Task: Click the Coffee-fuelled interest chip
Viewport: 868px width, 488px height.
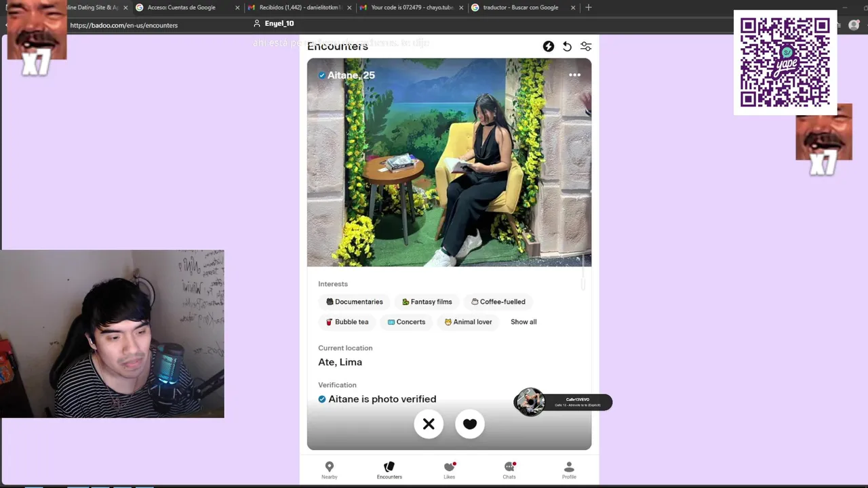Action: [x=498, y=302]
